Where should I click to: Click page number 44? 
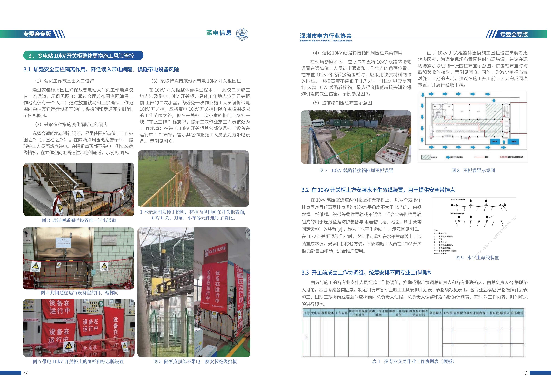pos(26,373)
